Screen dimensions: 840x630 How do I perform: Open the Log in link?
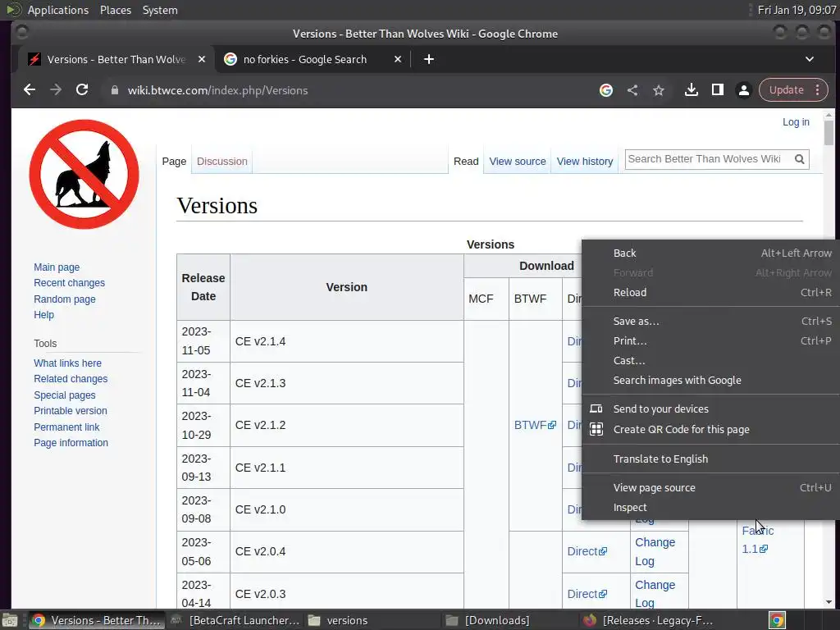pyautogui.click(x=796, y=122)
